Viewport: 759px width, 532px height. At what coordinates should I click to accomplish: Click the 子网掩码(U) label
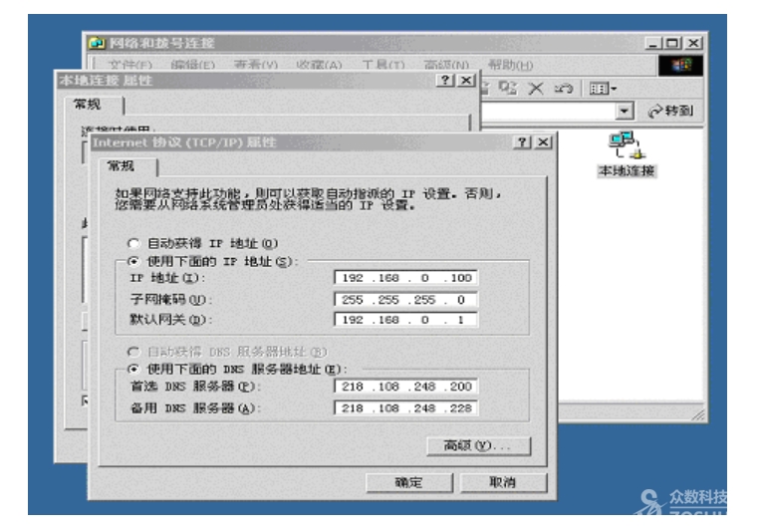point(169,300)
